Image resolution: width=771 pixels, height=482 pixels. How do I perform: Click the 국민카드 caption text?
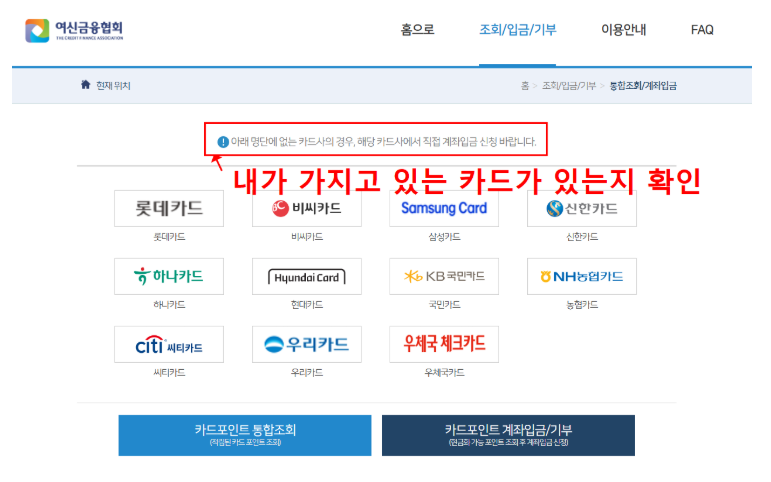444,305
